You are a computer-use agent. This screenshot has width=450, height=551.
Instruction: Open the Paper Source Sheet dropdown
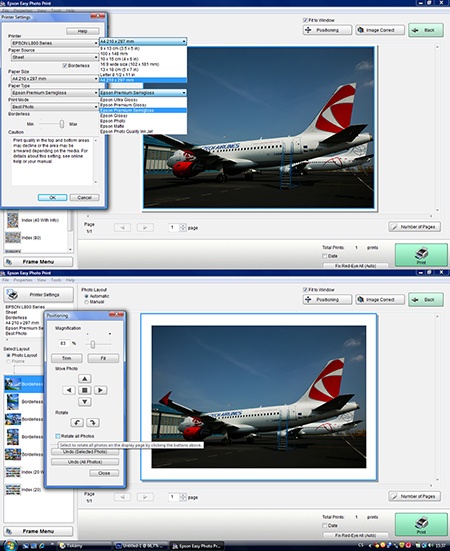tap(54, 57)
